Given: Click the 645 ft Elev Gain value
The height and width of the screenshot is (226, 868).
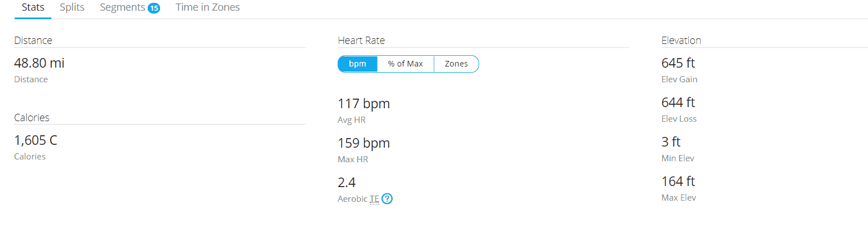Looking at the screenshot, I should (678, 63).
